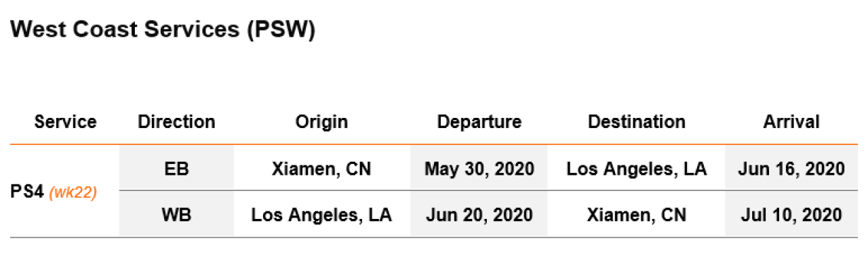Click the Xiamen, CN origin cell
The height and width of the screenshot is (265, 868).
(x=321, y=169)
